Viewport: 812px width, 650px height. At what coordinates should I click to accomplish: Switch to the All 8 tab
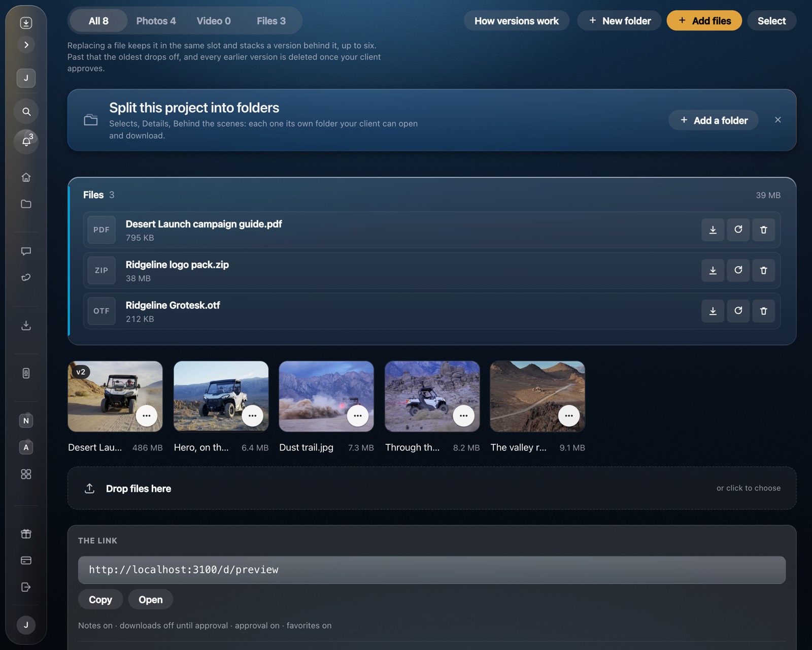click(x=98, y=21)
